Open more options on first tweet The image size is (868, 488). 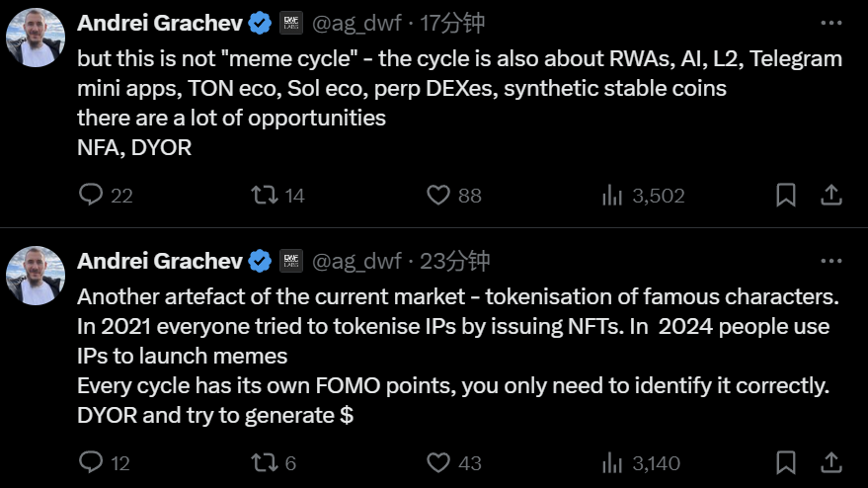pos(831,22)
